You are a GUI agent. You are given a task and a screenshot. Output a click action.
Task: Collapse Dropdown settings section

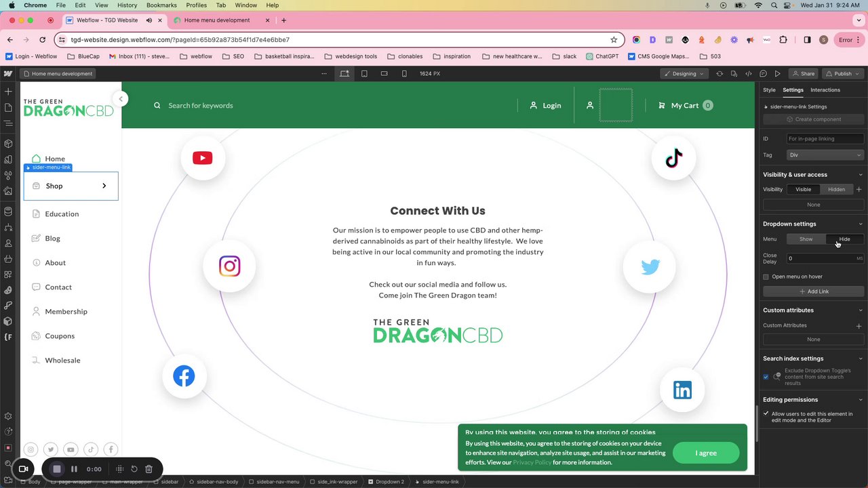tap(861, 224)
